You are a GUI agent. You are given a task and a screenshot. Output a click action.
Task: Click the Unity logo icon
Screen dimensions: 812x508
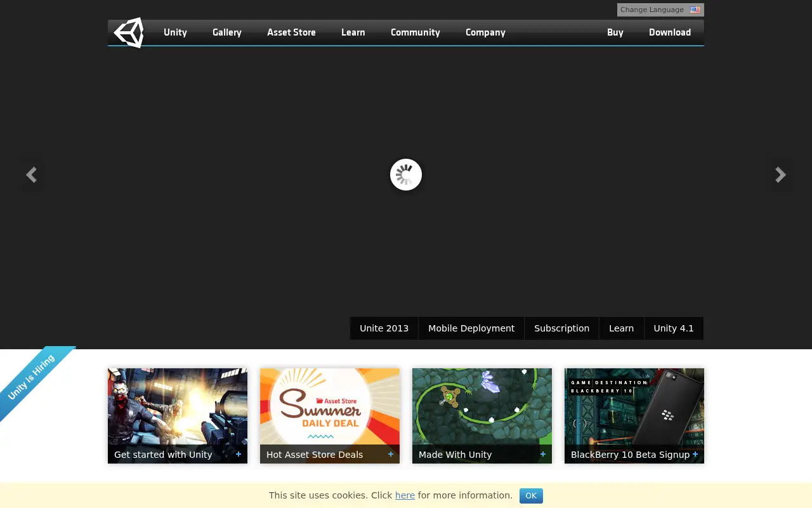click(129, 32)
